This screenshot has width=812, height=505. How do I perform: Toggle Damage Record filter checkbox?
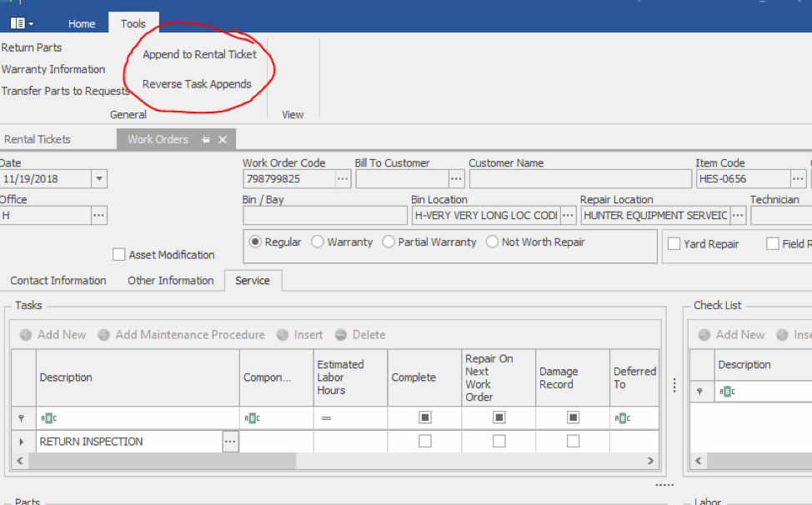573,417
